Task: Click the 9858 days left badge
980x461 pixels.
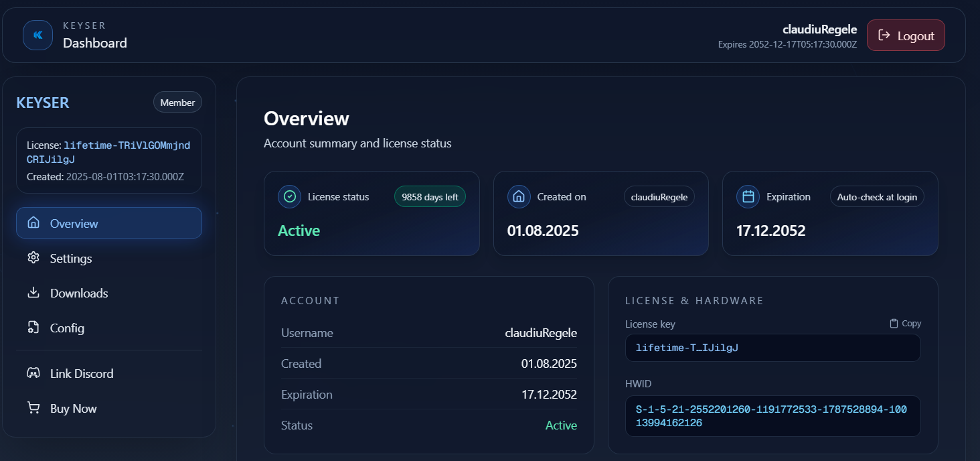Action: [430, 197]
